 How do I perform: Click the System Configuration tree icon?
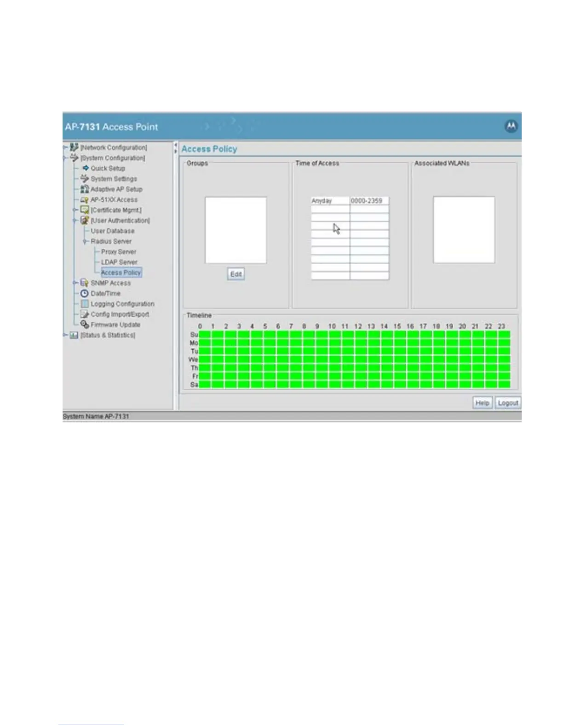pos(74,158)
